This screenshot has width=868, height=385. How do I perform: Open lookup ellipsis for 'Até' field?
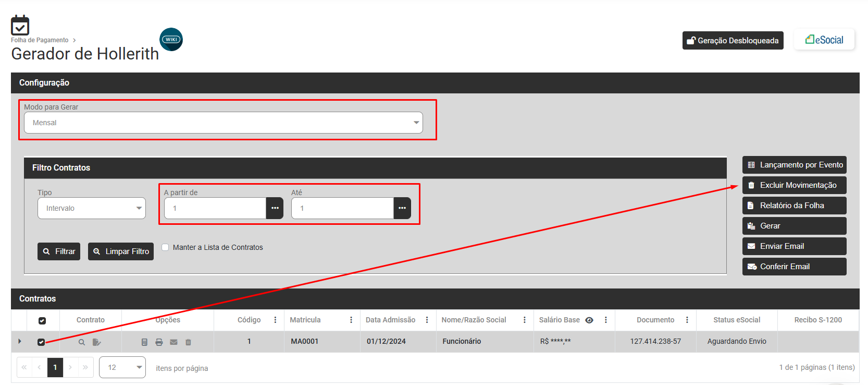tap(402, 208)
